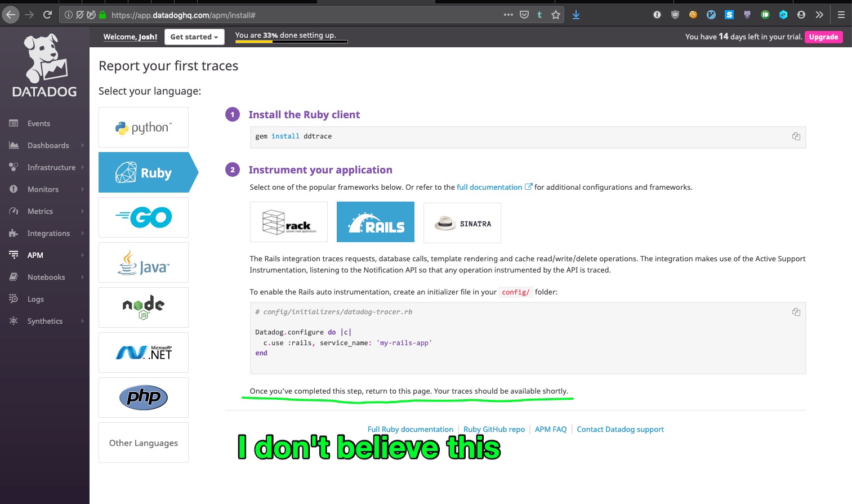Choose the Go language tile

[144, 217]
